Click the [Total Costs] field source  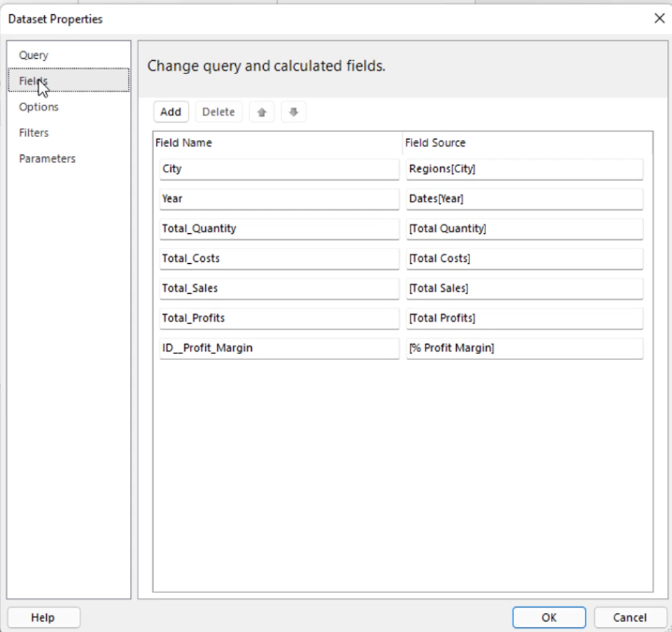click(525, 258)
